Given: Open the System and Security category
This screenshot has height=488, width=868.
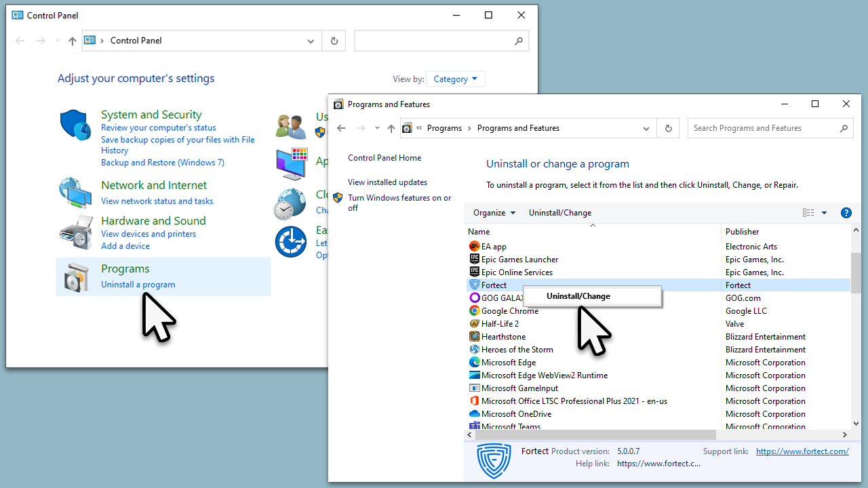Looking at the screenshot, I should [151, 115].
